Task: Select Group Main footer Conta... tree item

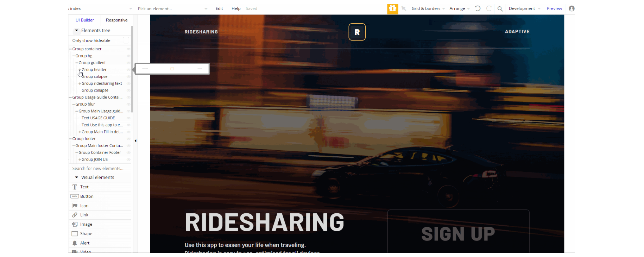Action: click(99, 146)
